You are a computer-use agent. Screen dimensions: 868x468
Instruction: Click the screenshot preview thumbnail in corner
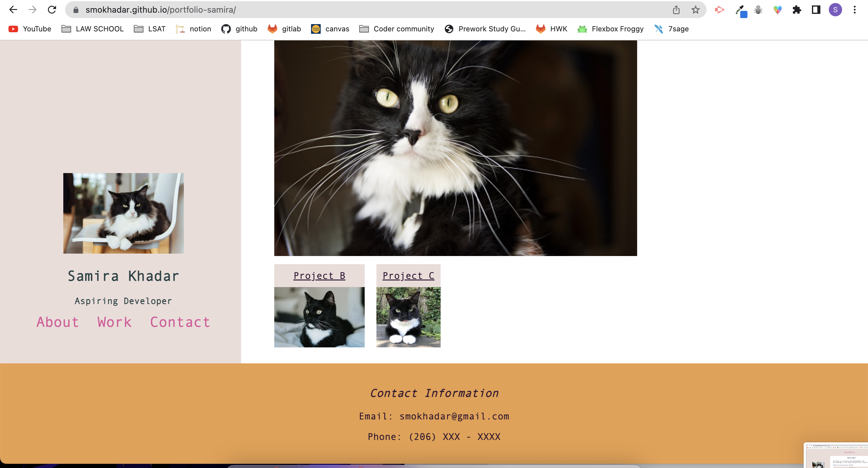(x=836, y=455)
